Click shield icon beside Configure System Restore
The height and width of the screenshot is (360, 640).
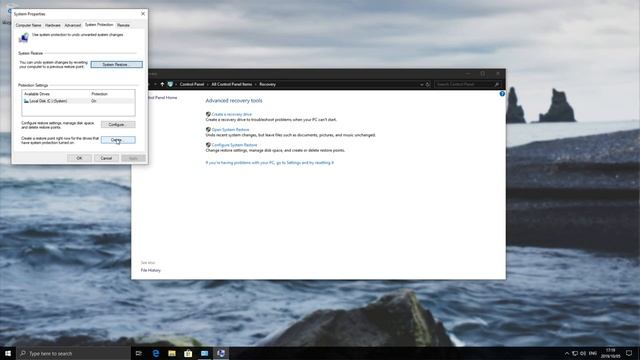pos(208,145)
